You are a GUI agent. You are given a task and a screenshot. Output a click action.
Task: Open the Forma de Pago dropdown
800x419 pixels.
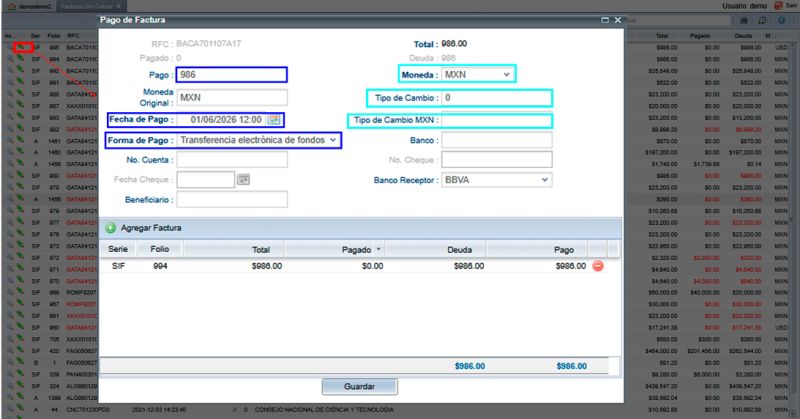pos(333,140)
